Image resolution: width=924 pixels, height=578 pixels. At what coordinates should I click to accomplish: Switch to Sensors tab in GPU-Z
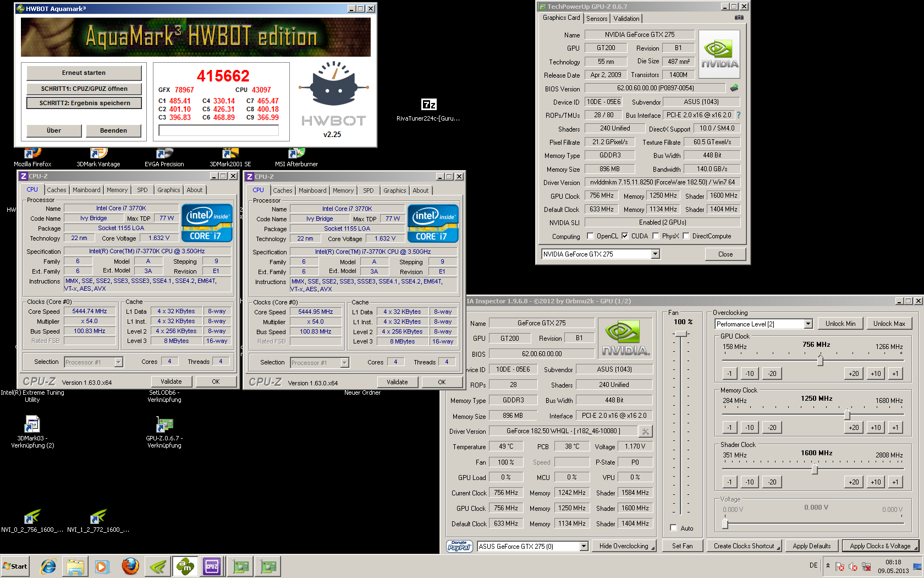tap(597, 18)
